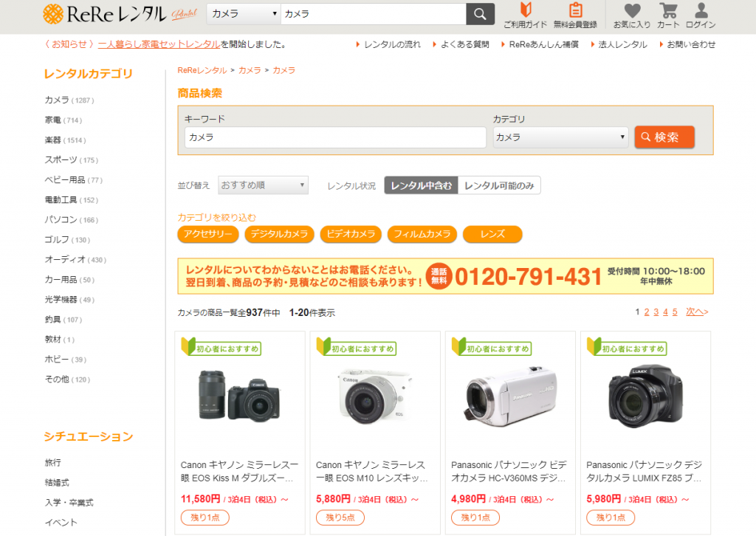Click the ReReレンタル breadcrumb link
756x536 pixels.
click(202, 70)
